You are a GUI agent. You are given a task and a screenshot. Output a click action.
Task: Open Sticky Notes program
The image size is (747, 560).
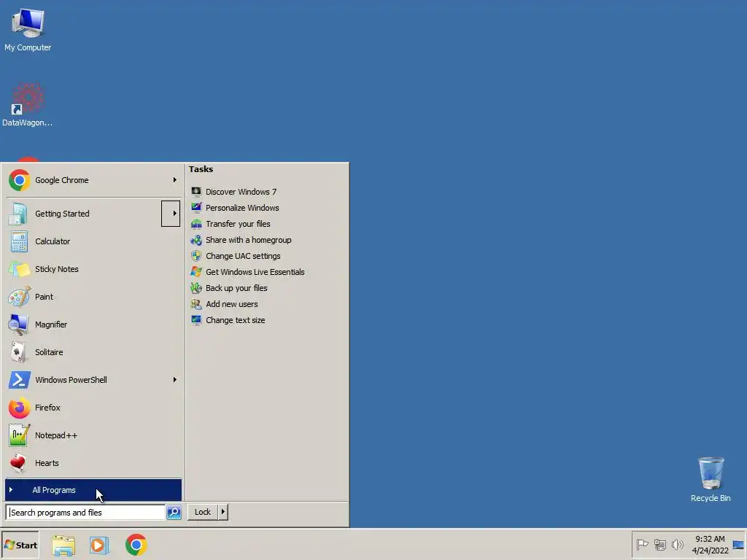tap(93, 269)
